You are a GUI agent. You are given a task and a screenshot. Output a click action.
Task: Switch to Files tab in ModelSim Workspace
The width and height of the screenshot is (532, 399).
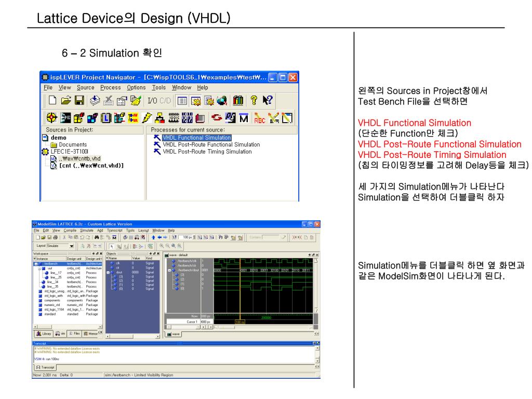click(x=75, y=334)
